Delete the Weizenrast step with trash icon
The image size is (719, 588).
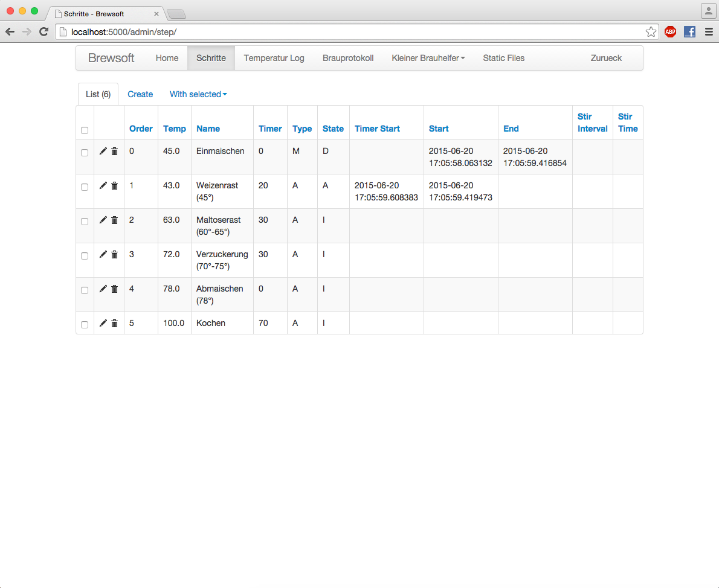click(114, 185)
